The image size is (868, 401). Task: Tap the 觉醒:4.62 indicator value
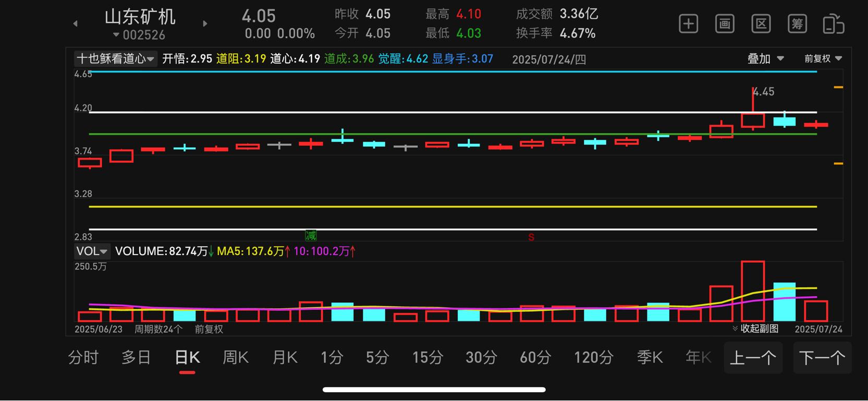click(403, 59)
